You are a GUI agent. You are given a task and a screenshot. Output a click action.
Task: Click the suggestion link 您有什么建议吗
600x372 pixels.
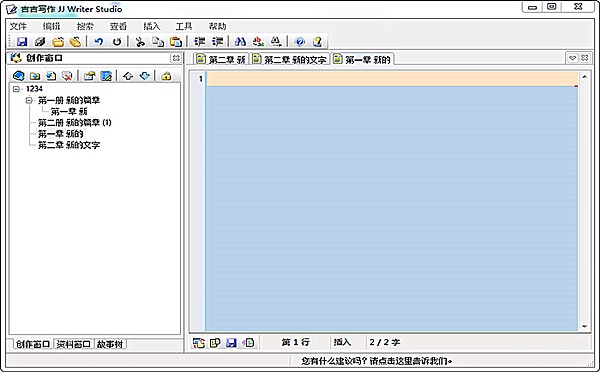[377, 361]
